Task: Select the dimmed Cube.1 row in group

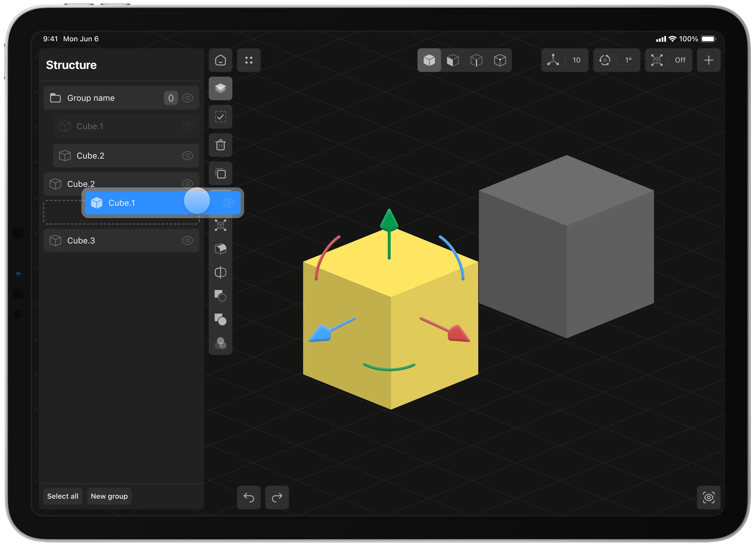Action: coord(126,126)
